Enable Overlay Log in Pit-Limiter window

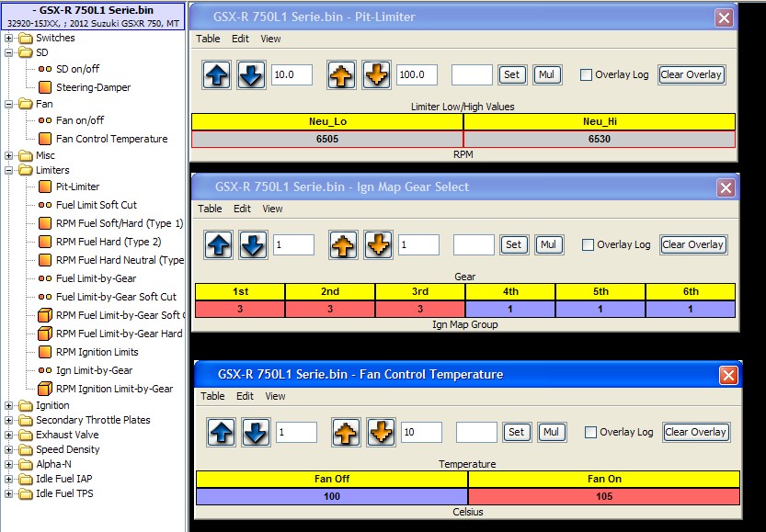click(586, 75)
